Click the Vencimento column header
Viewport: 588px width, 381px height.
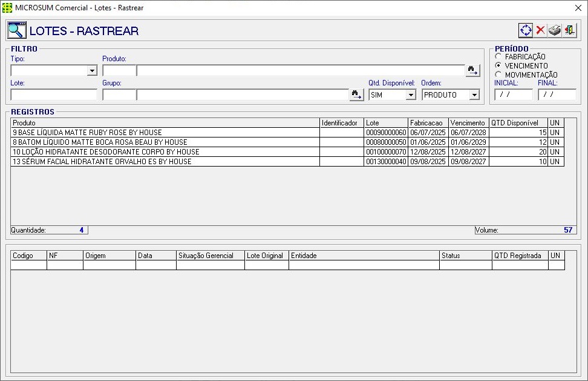pyautogui.click(x=469, y=123)
